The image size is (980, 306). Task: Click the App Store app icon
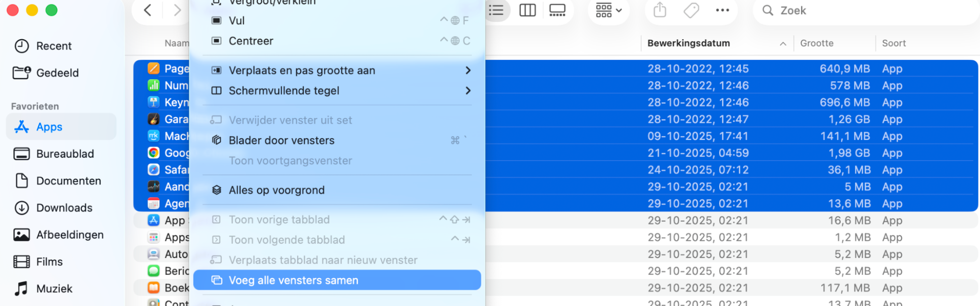[x=153, y=220]
